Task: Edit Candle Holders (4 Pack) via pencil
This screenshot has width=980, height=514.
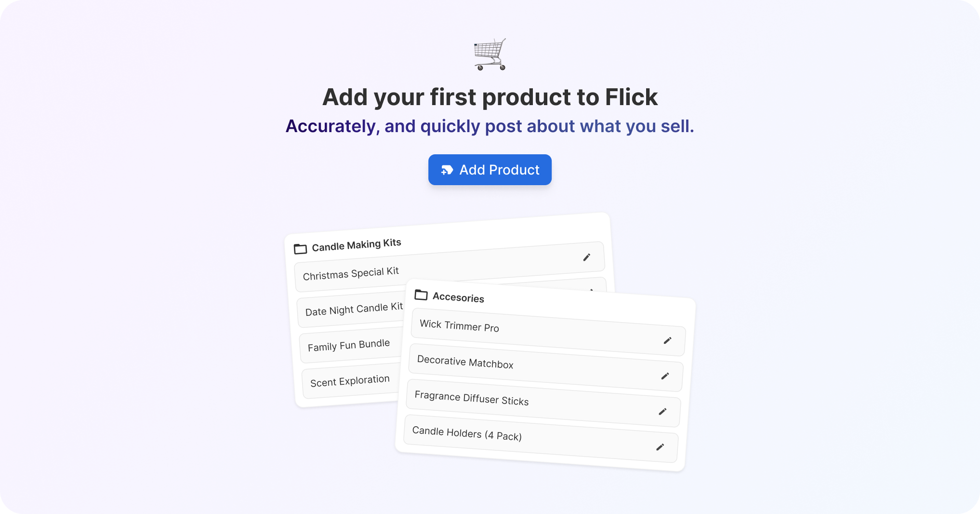Action: point(660,447)
